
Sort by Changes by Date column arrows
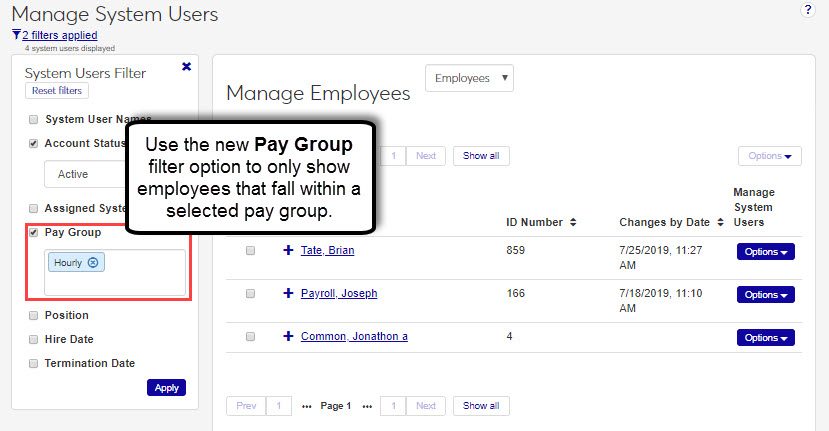pos(718,222)
